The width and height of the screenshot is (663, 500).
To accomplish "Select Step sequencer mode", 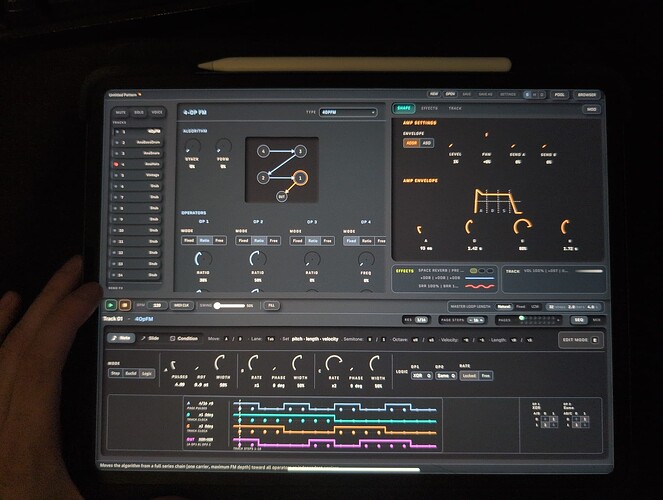I will pos(115,373).
